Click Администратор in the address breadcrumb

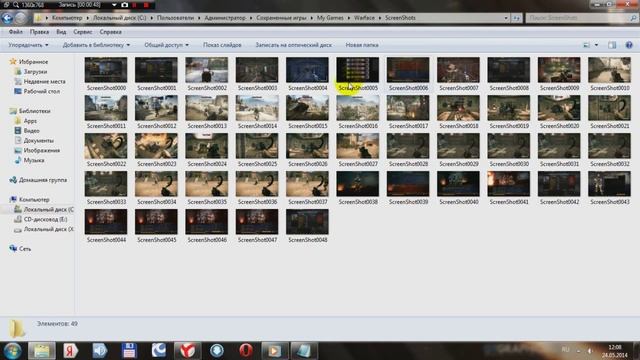coord(225,18)
